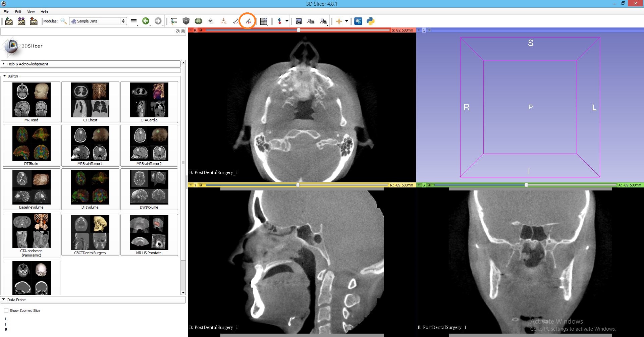Download the CTChest sample dataset
Image resolution: width=644 pixels, height=337 pixels.
coord(90,102)
